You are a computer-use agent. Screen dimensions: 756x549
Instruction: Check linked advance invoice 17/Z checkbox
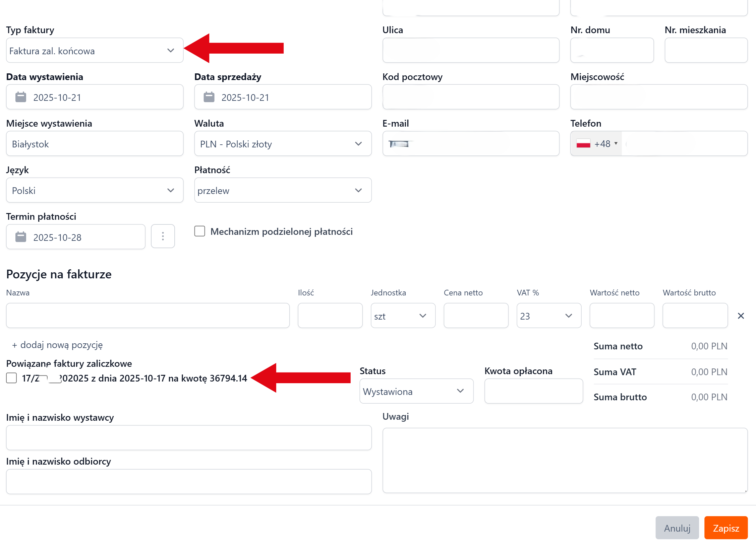coord(12,378)
